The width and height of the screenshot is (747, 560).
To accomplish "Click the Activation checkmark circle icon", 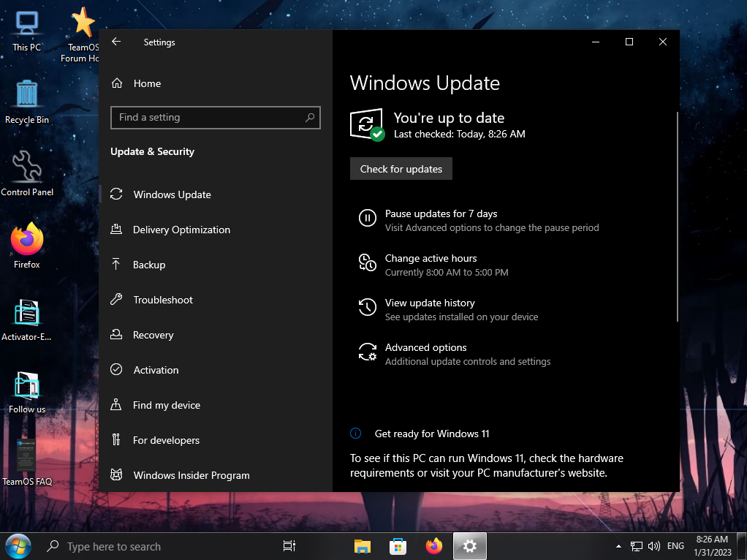I will click(116, 369).
